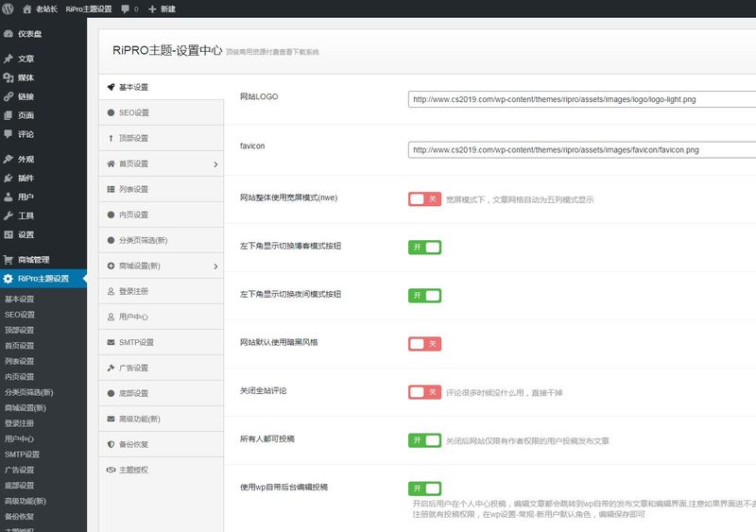Open the SEO设置 tab
756x532 pixels.
(x=161, y=112)
